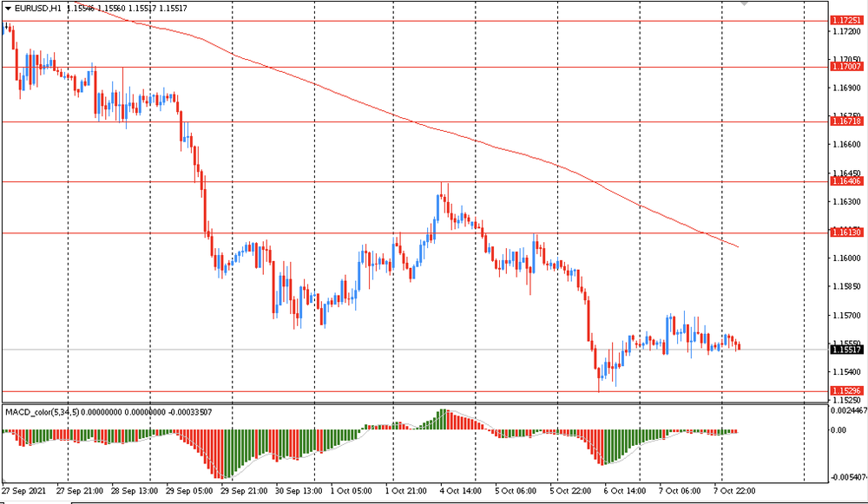
Task: Click the 27 Sep 2021 date on the time axis
Action: [x=23, y=491]
